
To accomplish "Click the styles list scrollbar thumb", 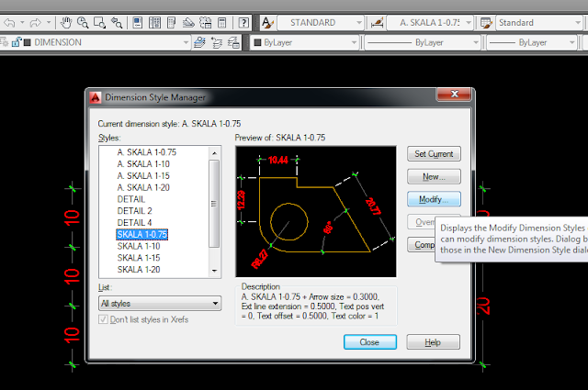I will 214,204.
